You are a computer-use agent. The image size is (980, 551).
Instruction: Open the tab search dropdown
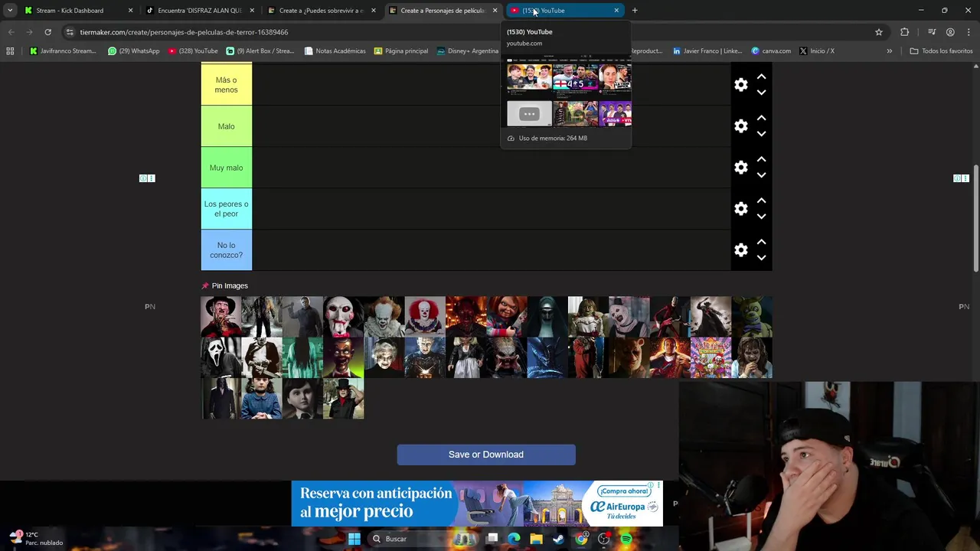(x=9, y=11)
